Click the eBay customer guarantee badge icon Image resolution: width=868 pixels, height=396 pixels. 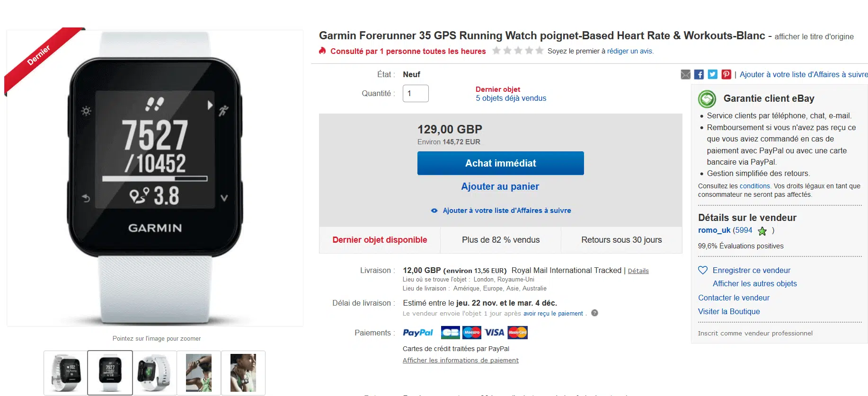coord(707,99)
